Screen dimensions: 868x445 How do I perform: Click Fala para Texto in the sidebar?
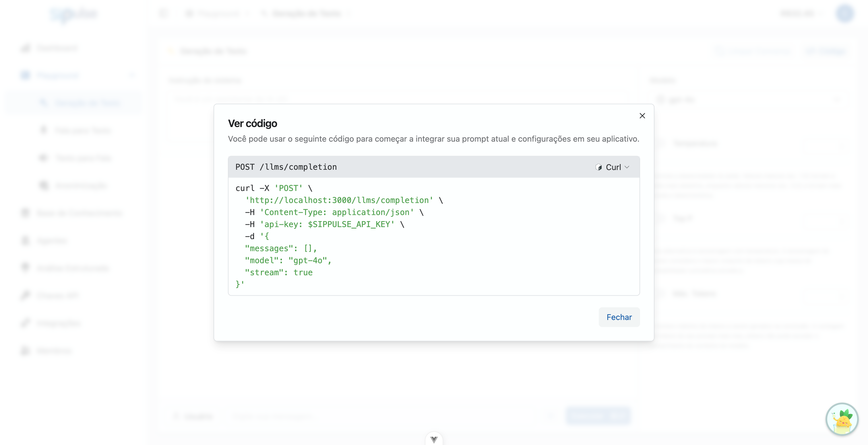pyautogui.click(x=83, y=130)
